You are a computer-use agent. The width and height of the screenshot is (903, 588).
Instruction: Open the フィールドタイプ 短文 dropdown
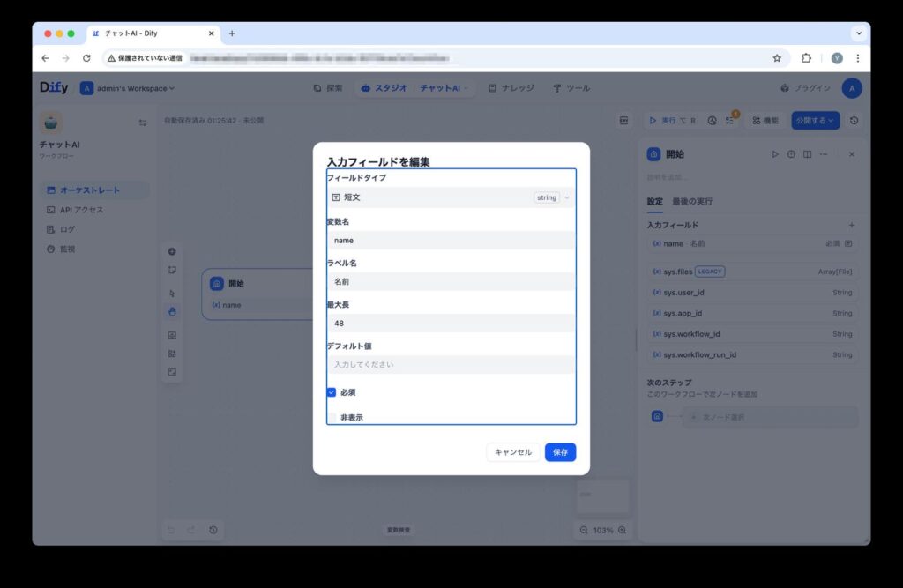pyautogui.click(x=451, y=197)
